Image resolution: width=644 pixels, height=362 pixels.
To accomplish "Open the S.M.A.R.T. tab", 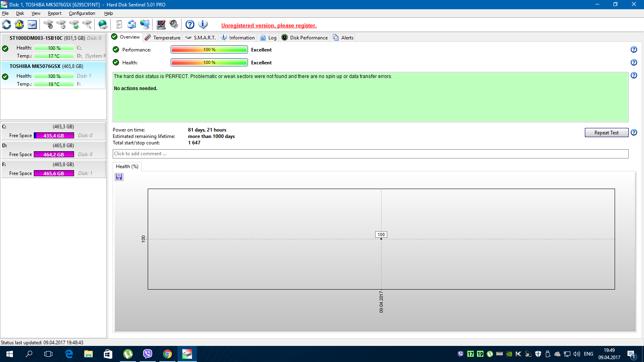I will point(200,38).
